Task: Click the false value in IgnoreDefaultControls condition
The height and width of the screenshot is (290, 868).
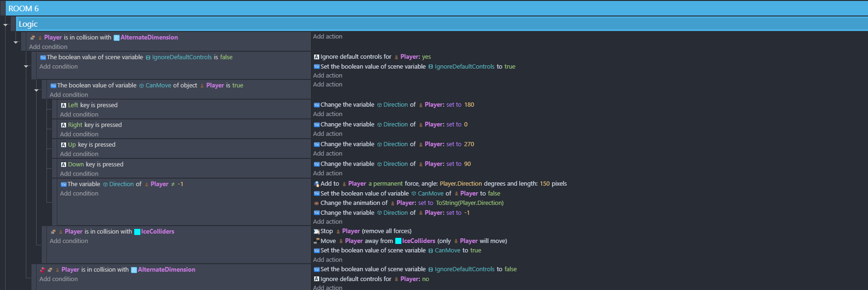Action: (226, 57)
